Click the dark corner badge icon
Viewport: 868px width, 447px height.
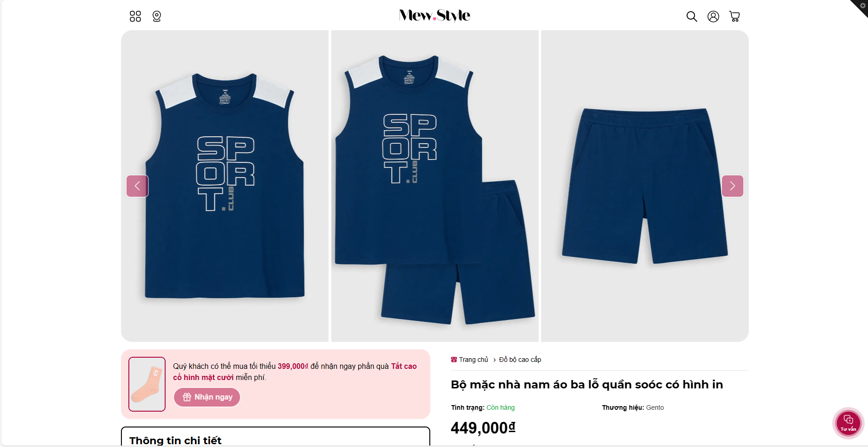[x=861, y=7]
